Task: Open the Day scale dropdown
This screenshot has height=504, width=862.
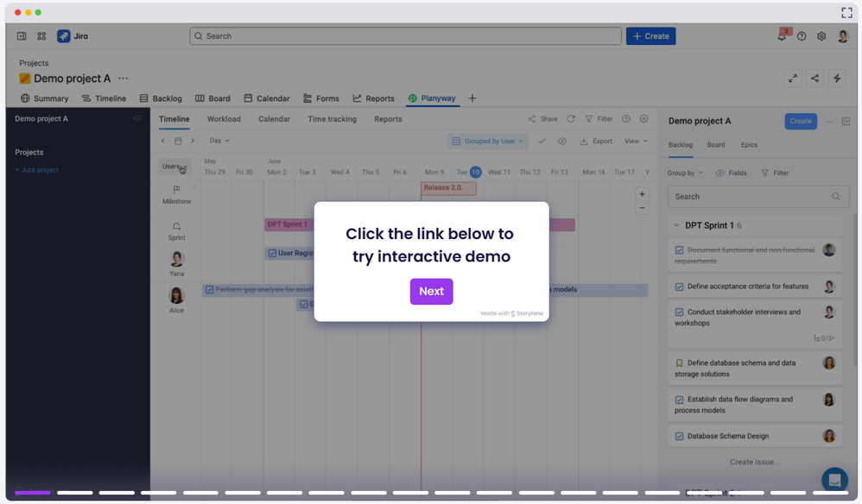Action: [219, 141]
